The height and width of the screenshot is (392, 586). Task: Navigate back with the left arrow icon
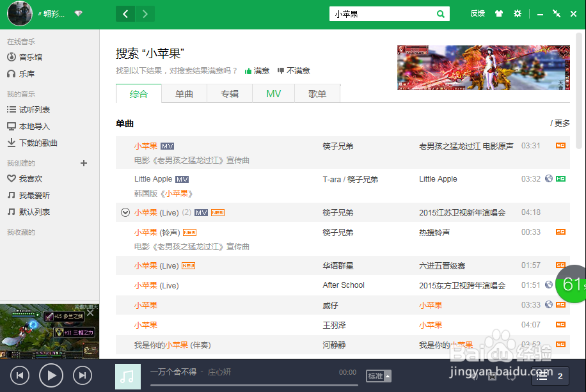[x=125, y=13]
